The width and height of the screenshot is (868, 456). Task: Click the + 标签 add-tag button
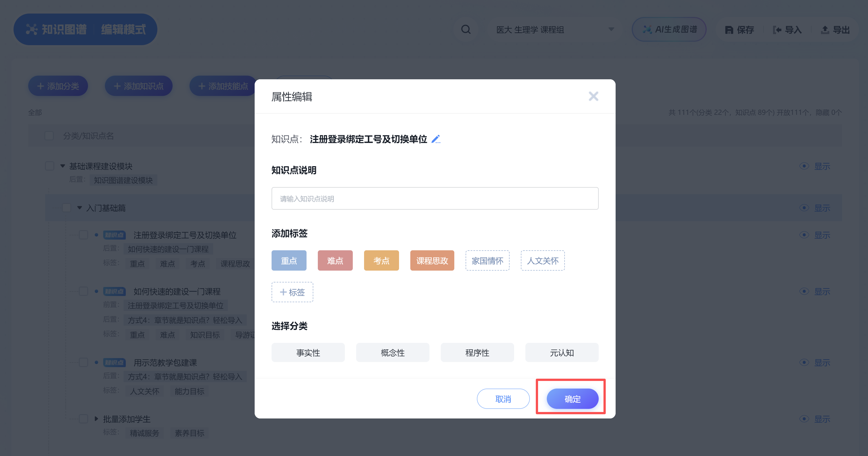click(292, 292)
